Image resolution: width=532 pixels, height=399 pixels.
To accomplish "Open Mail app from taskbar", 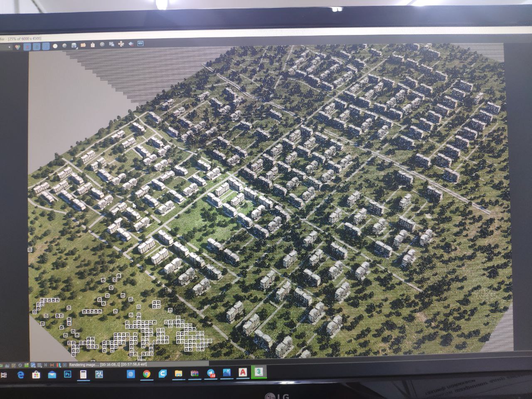I will coord(52,374).
